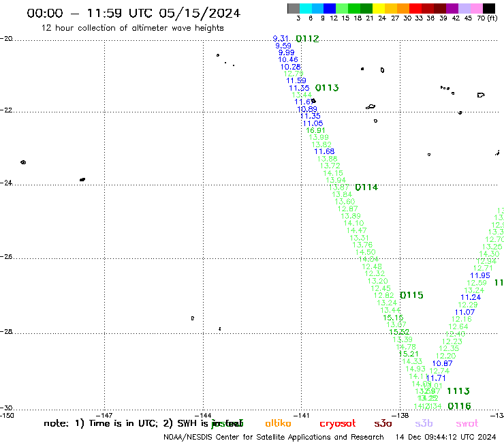Click the blue wave height value 11.68
Viewport: 504px width, 443px height.
[x=324, y=151]
